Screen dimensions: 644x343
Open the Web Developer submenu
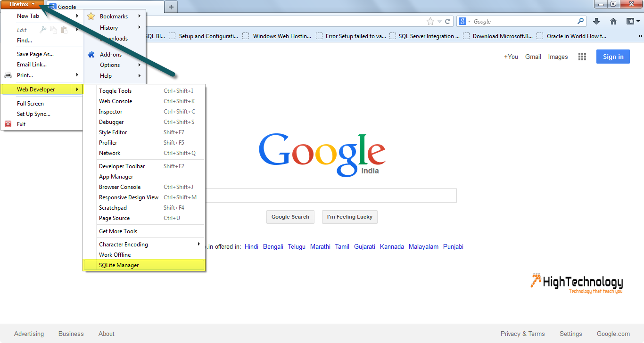click(x=42, y=89)
